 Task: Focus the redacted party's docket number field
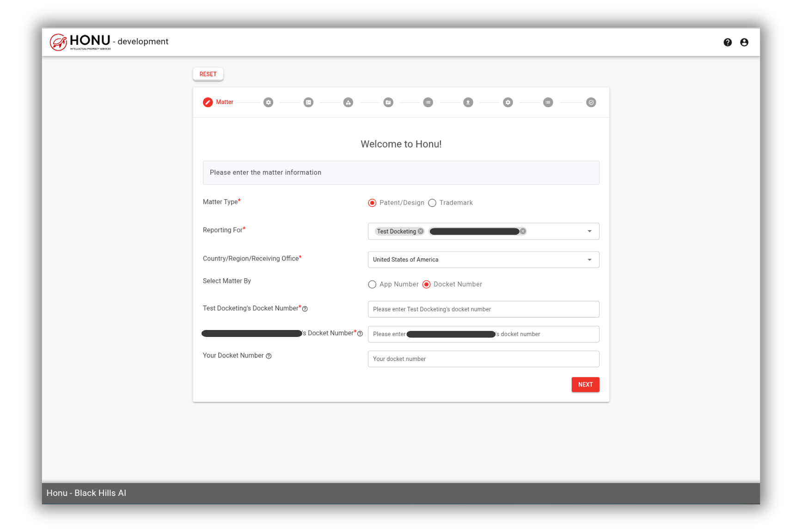coord(484,334)
